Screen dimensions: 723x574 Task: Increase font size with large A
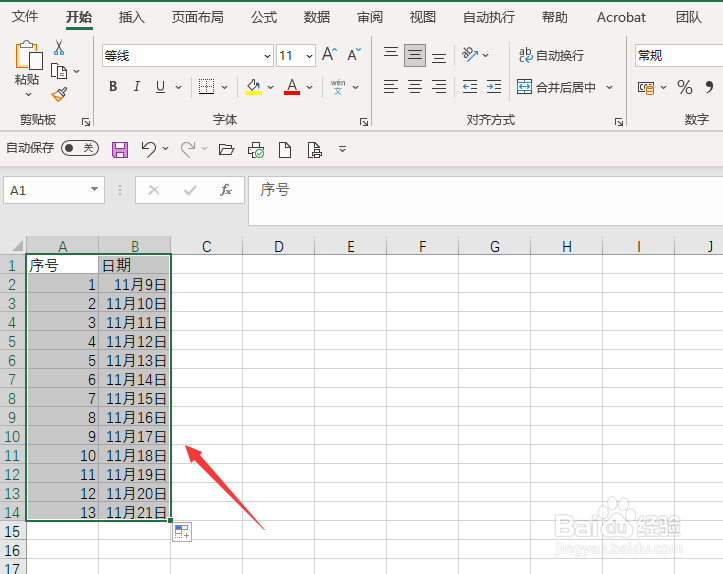(330, 54)
